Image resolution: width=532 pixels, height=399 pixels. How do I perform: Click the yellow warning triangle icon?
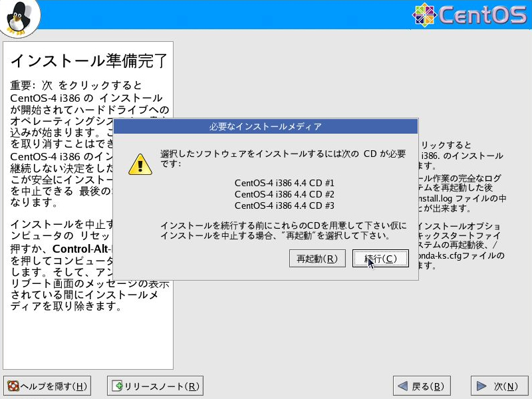(x=140, y=164)
